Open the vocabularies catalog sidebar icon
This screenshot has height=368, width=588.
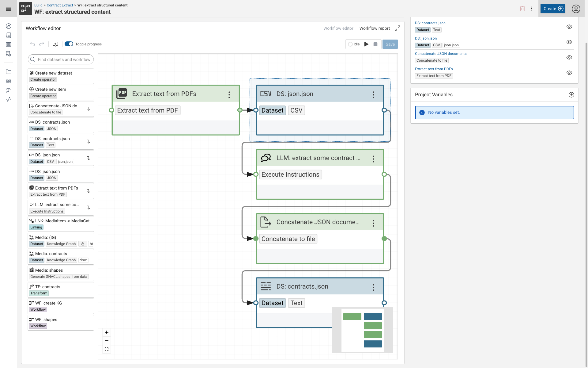[x=9, y=44]
